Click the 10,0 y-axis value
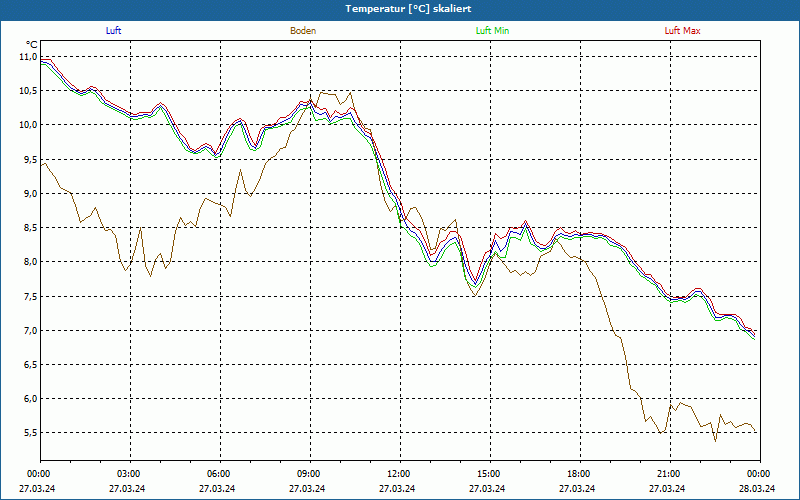Screen dimensions: 800x500 [x=28, y=125]
